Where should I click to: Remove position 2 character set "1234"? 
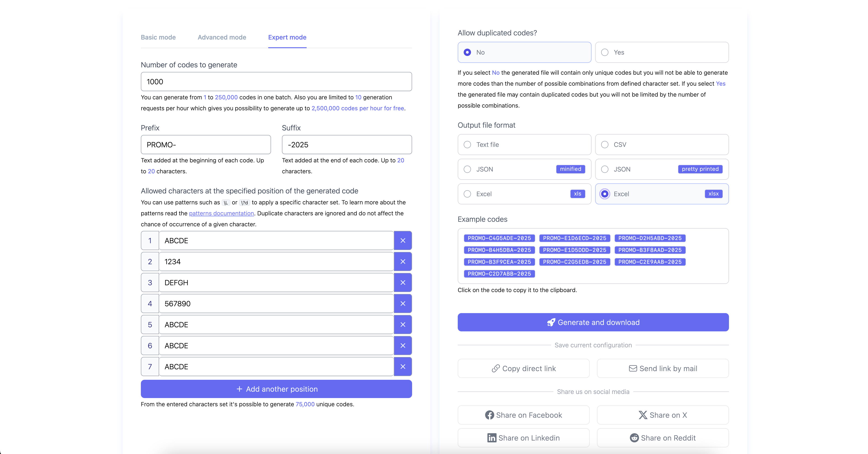tap(403, 261)
